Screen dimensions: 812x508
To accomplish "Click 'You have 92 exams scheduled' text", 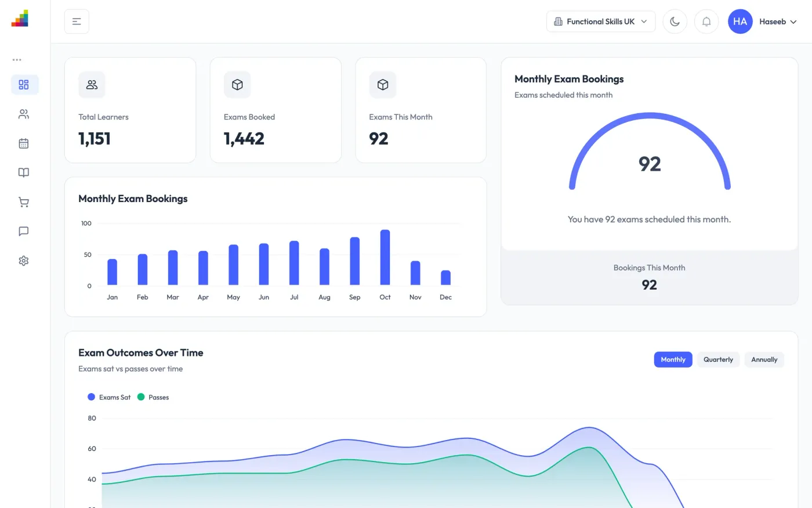I will tap(649, 219).
